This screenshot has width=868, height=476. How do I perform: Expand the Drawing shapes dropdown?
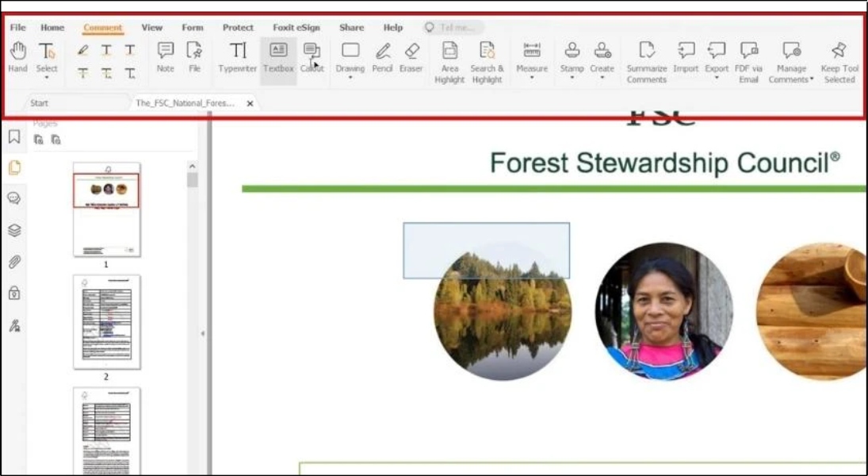pos(350,77)
